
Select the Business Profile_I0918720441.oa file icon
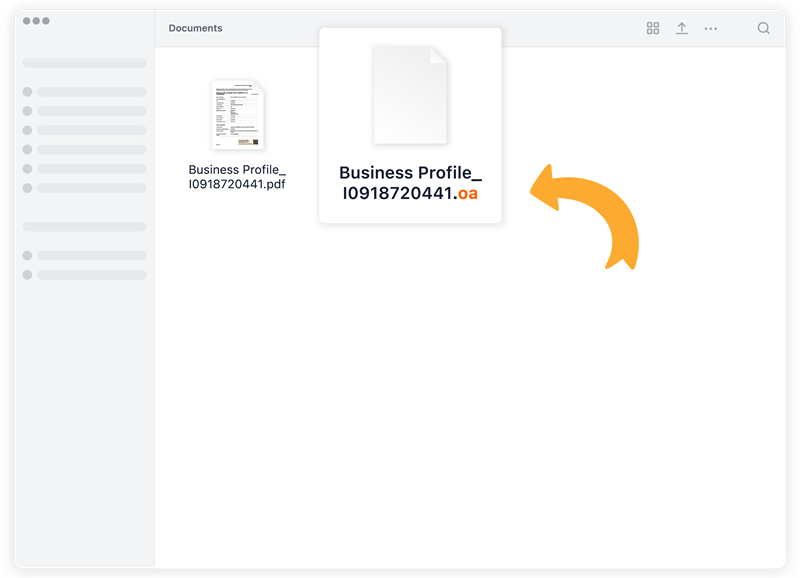408,95
